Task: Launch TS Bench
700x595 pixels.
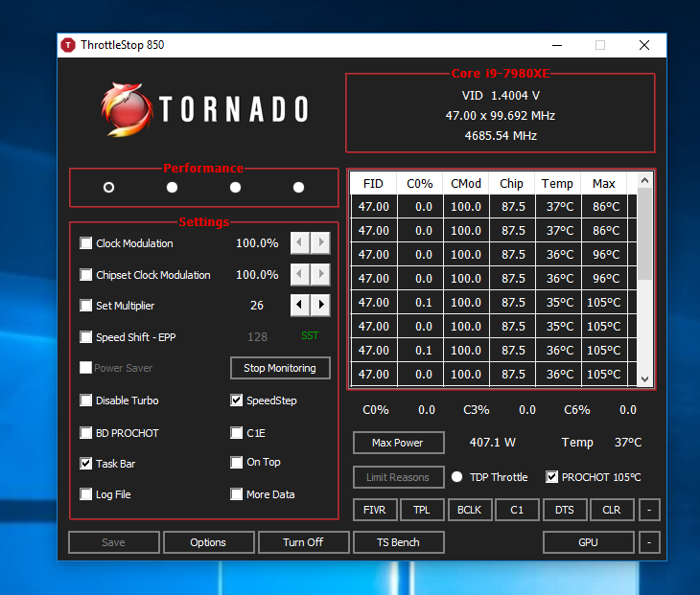Action: click(398, 542)
